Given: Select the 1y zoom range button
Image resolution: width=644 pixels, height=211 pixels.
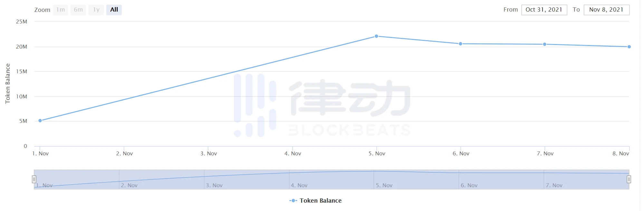Looking at the screenshot, I should 96,10.
